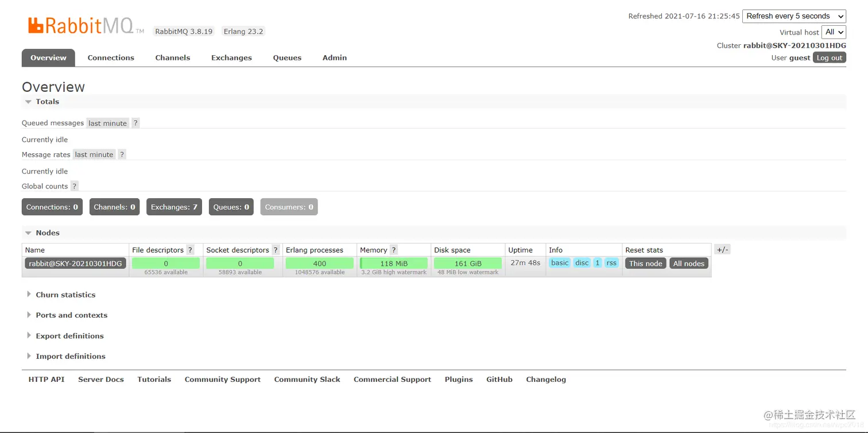Image resolution: width=868 pixels, height=433 pixels.
Task: Click the 58893 available text
Action: pyautogui.click(x=240, y=272)
